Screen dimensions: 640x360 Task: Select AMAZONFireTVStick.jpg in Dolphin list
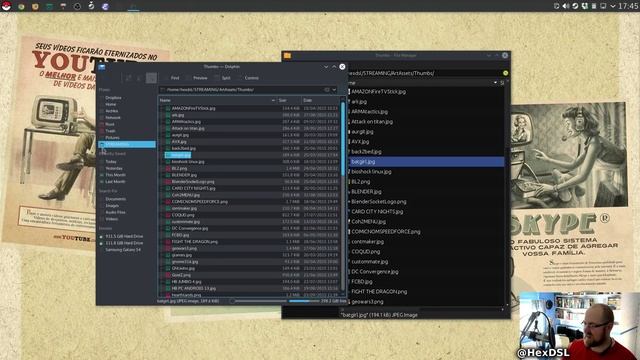(x=193, y=109)
